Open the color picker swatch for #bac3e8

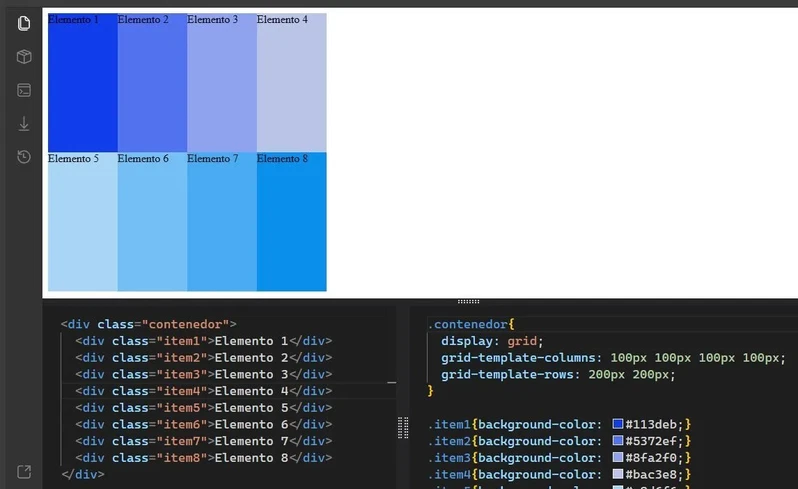point(617,474)
